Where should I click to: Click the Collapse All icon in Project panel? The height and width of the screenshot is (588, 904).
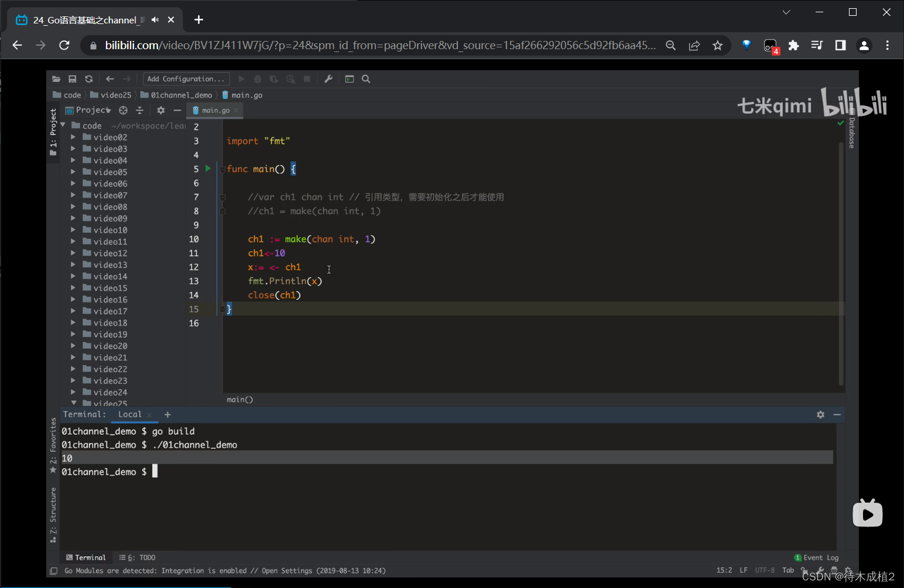coord(139,110)
